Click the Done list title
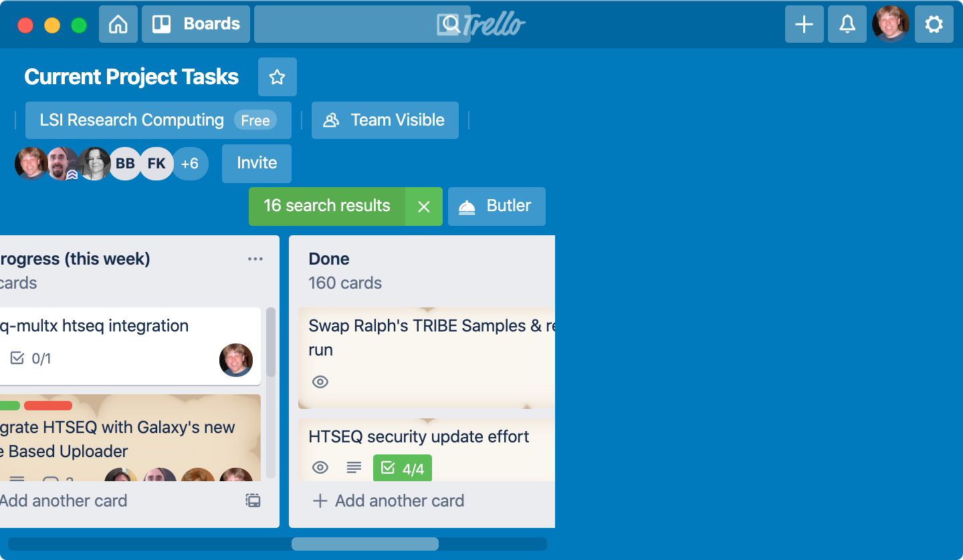Image resolution: width=963 pixels, height=560 pixels. (329, 259)
